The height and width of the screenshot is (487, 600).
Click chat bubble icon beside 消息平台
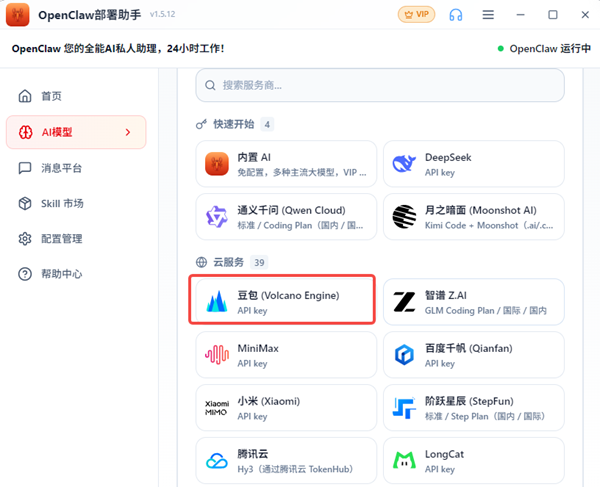25,168
